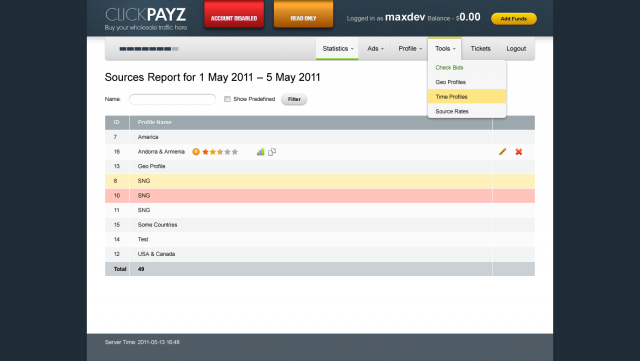Screen dimensions: 640x361
Task: Select the America profile row
Action: 320,137
